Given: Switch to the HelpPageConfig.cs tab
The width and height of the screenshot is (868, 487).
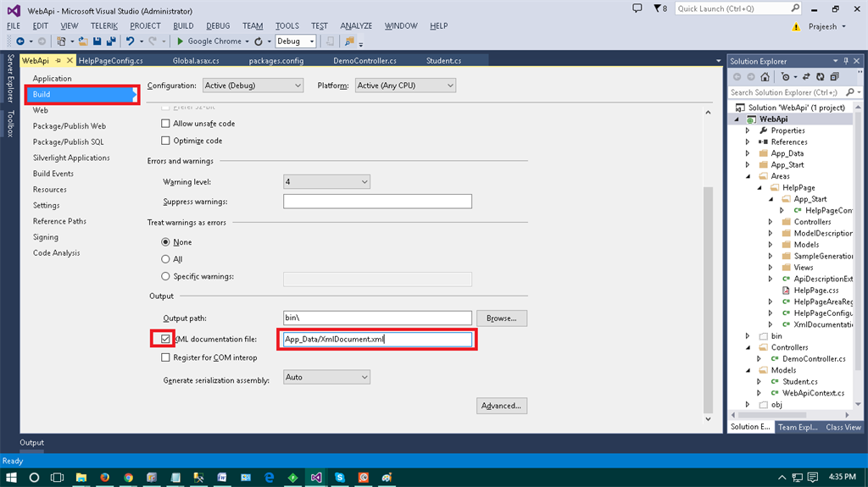Looking at the screenshot, I should point(111,60).
